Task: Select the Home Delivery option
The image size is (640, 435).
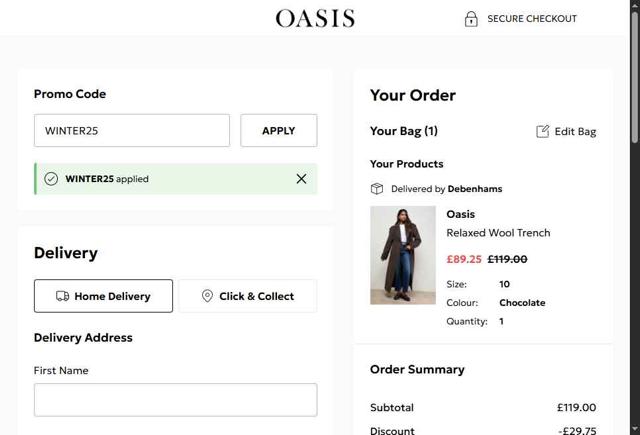Action: [103, 296]
